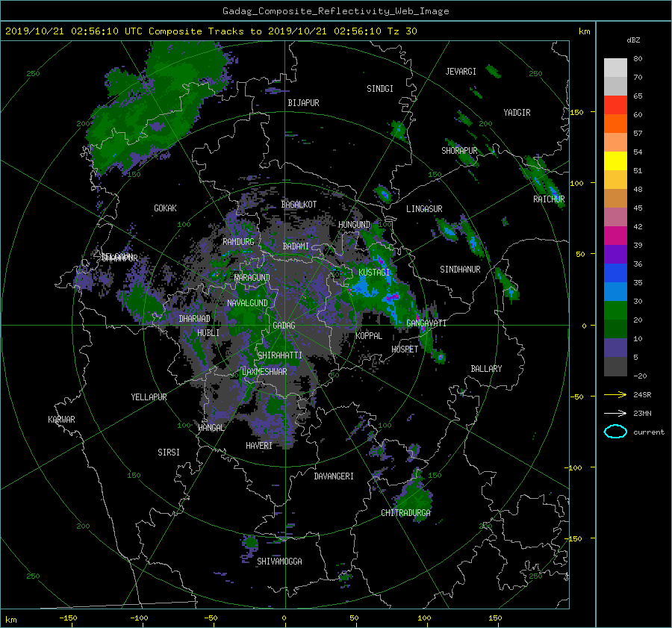Select the green 30 dBZ legend swatch

615,310
